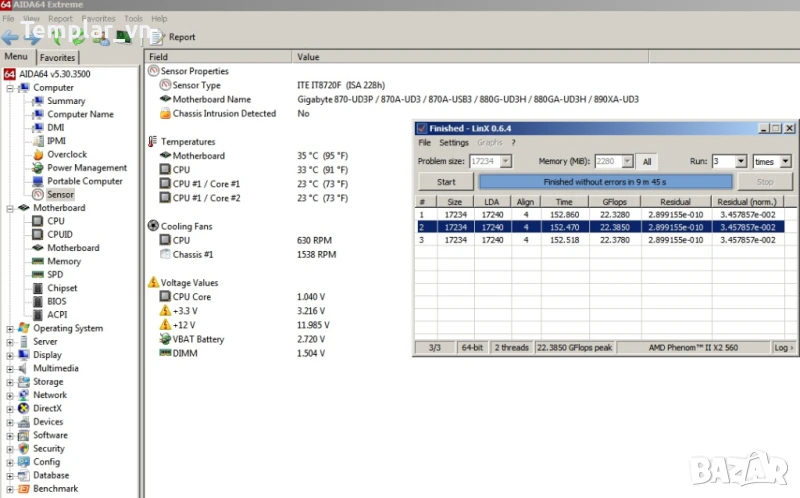Screen dimensions: 800x498
Task: Select the Benchmark tree item
Action: point(55,488)
